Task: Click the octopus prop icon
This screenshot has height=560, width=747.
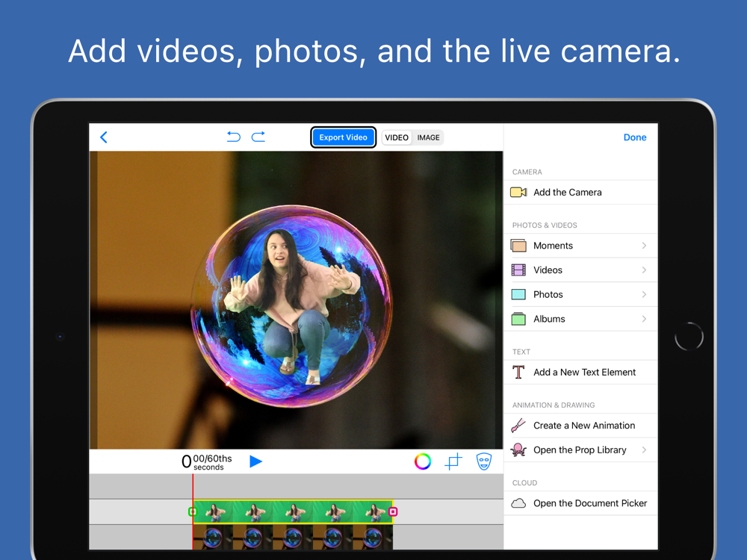Action: (x=518, y=449)
